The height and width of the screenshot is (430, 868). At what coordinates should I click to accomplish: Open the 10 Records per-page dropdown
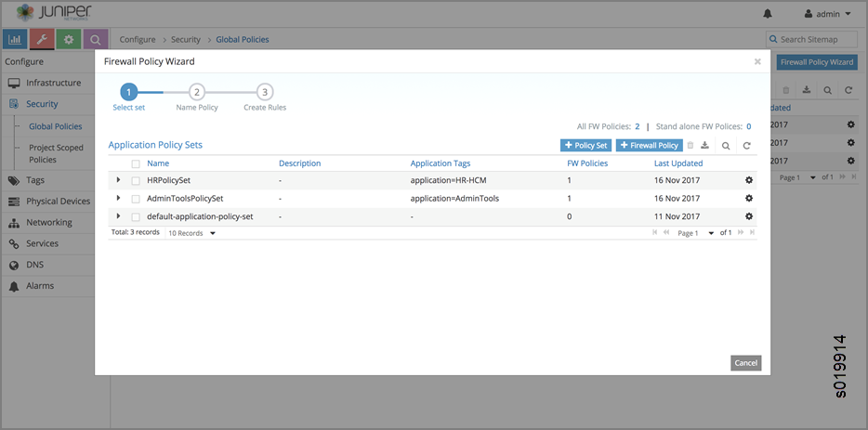point(191,233)
